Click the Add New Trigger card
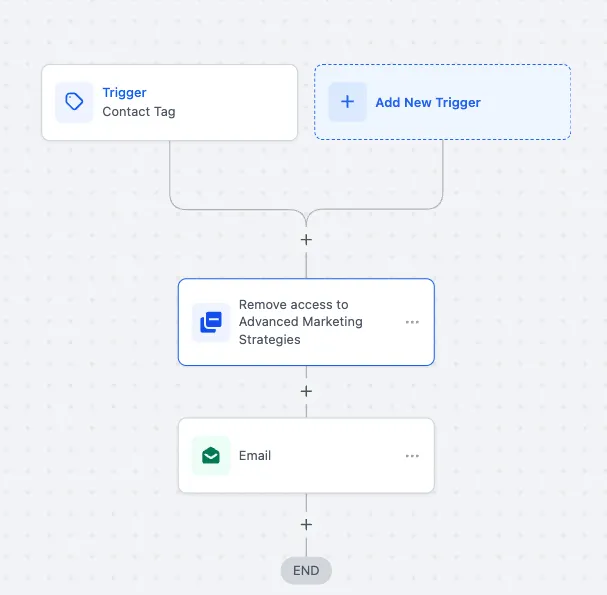The height and width of the screenshot is (595, 607). point(442,102)
